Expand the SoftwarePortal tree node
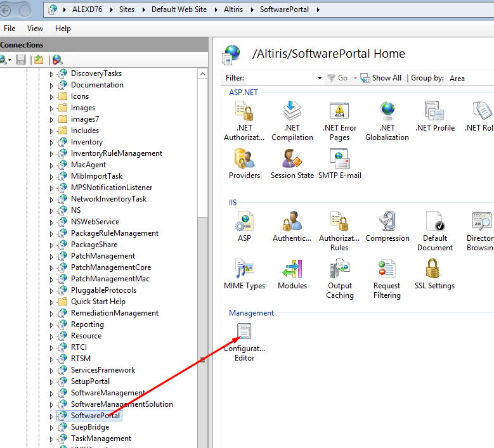 tap(52, 416)
